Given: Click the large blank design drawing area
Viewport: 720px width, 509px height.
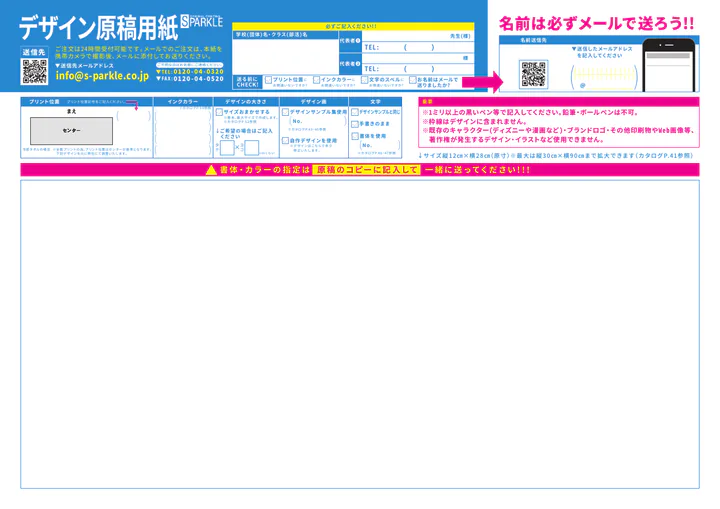Looking at the screenshot, I should (x=360, y=334).
